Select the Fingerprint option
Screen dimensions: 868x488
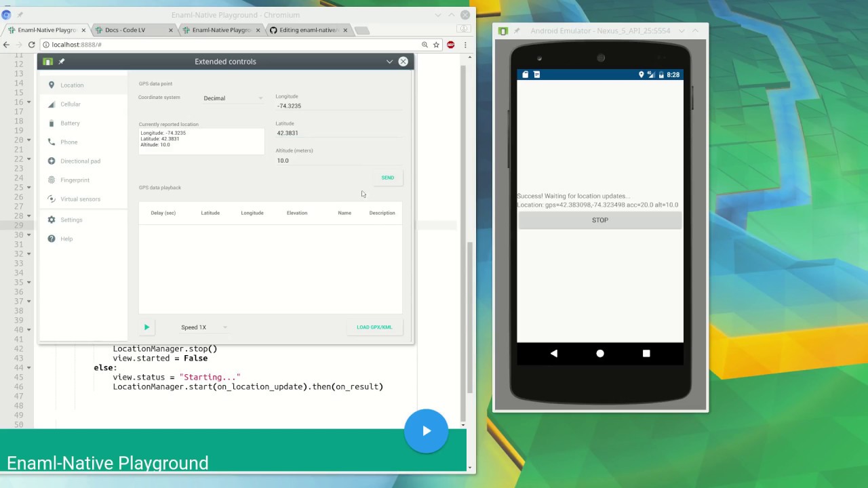(x=75, y=180)
